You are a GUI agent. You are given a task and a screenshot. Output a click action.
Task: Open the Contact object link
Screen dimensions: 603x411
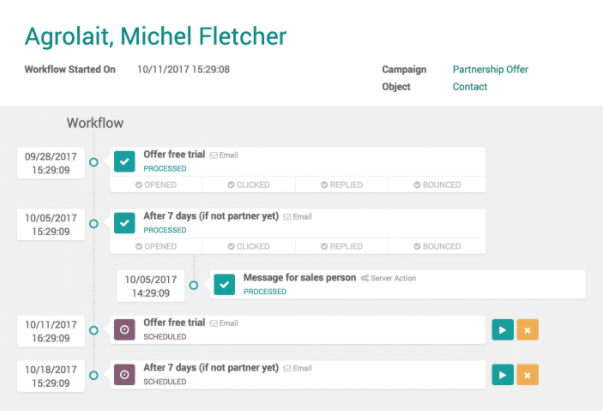click(x=470, y=87)
